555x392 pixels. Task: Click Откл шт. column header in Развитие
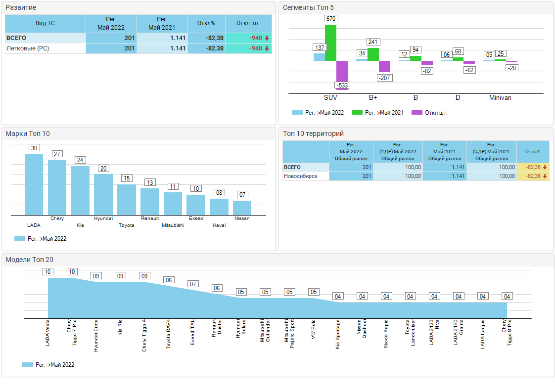click(x=248, y=24)
